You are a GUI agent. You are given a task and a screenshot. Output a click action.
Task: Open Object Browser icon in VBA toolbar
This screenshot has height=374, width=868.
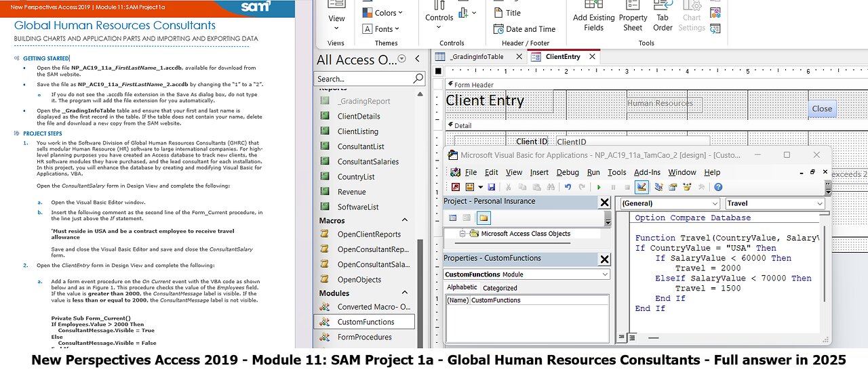pyautogui.click(x=687, y=187)
